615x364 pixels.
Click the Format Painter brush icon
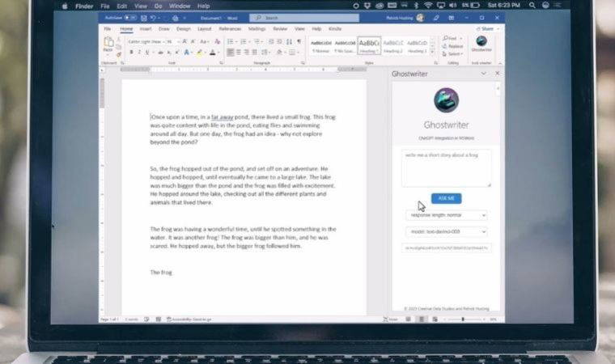coord(118,54)
